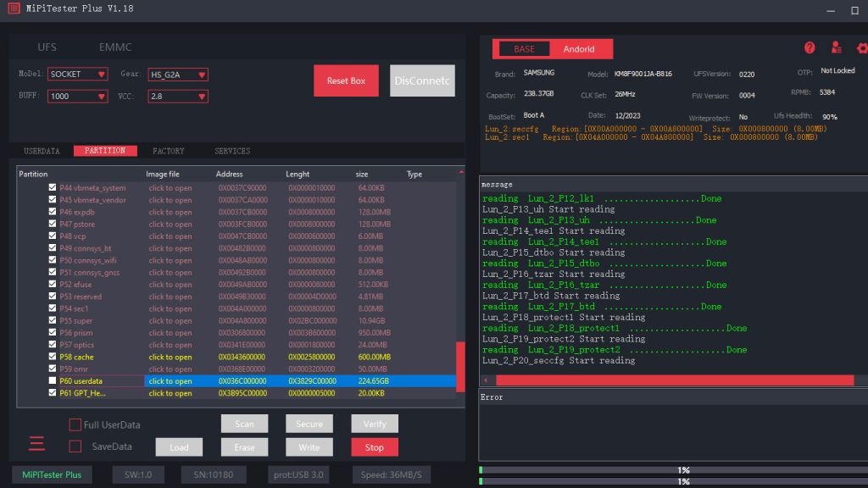Click the prot:USB 3.0 status indicator
Viewport: 868px width, 488px height.
pos(298,474)
